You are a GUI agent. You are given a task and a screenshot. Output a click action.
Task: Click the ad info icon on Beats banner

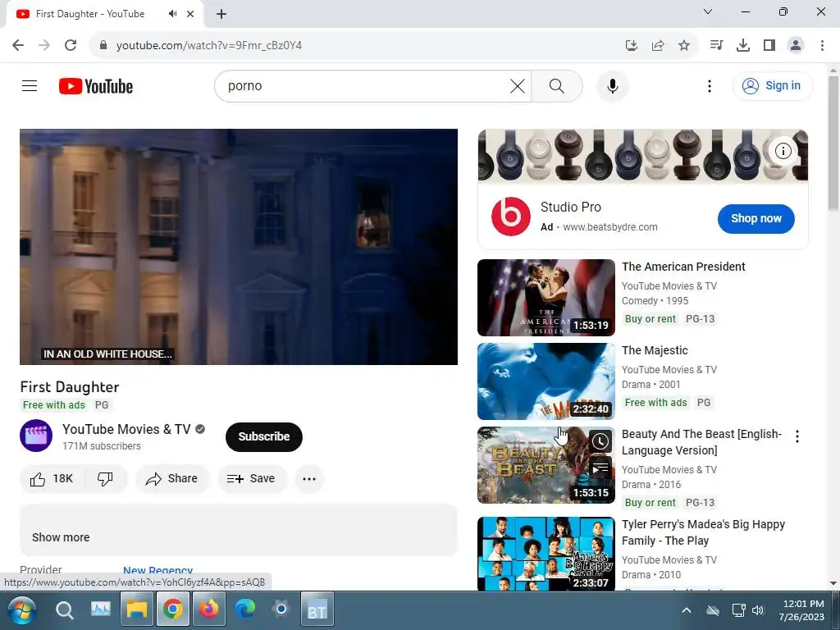783,151
